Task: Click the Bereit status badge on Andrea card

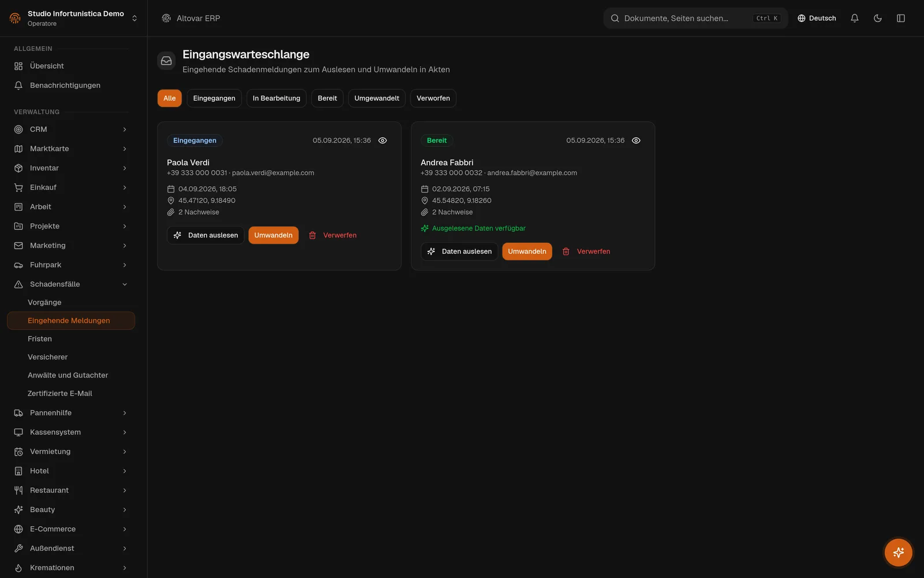Action: (x=437, y=140)
